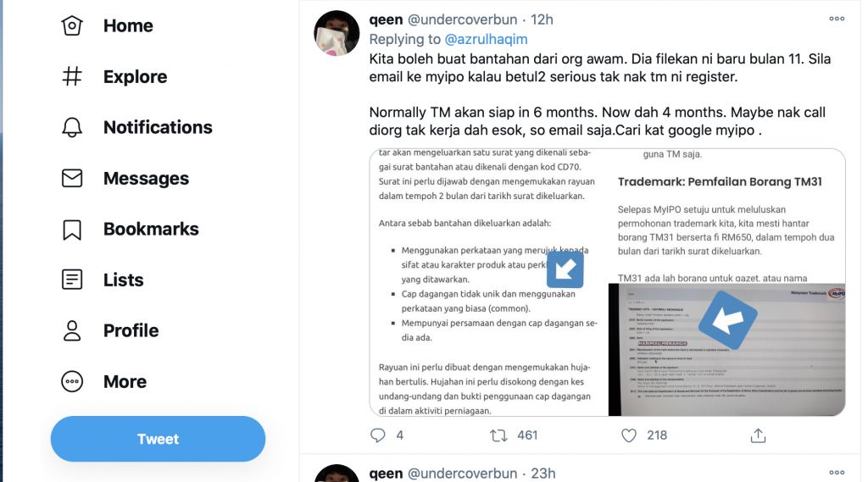Like the tweet with 218 likes
868x482 pixels.
point(629,435)
